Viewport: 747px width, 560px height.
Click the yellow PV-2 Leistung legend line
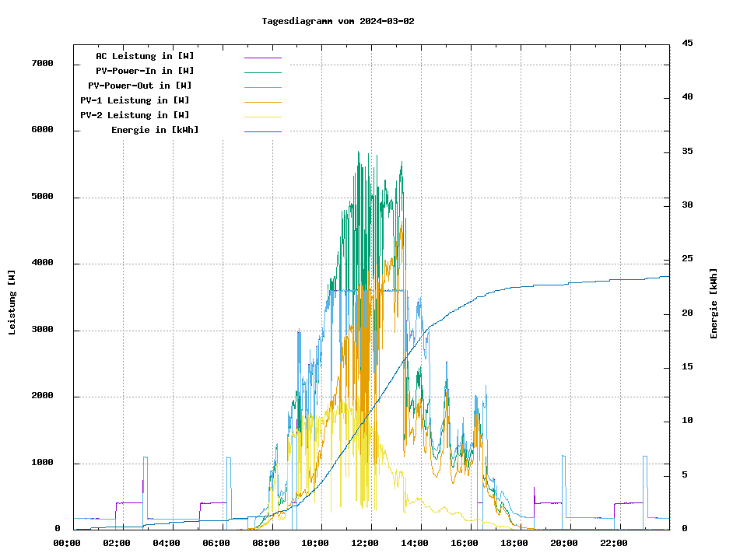tap(262, 116)
